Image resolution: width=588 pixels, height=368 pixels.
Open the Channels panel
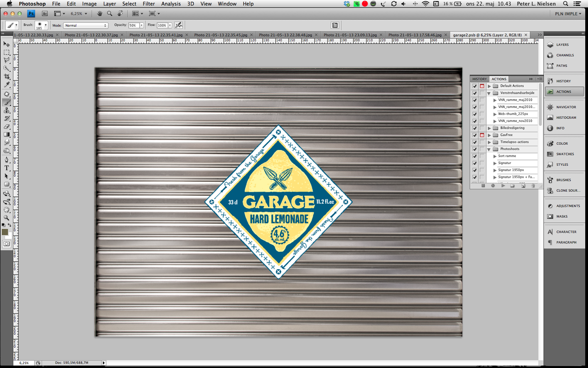pos(564,55)
